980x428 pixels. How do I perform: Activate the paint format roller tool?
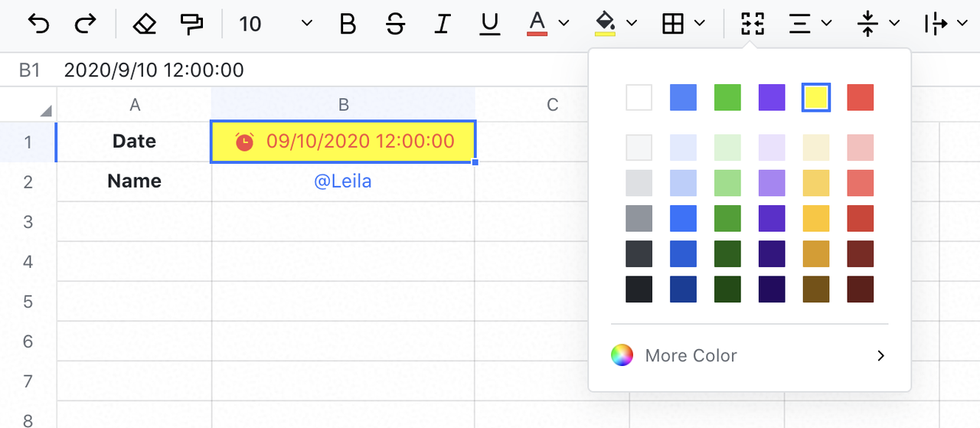191,24
